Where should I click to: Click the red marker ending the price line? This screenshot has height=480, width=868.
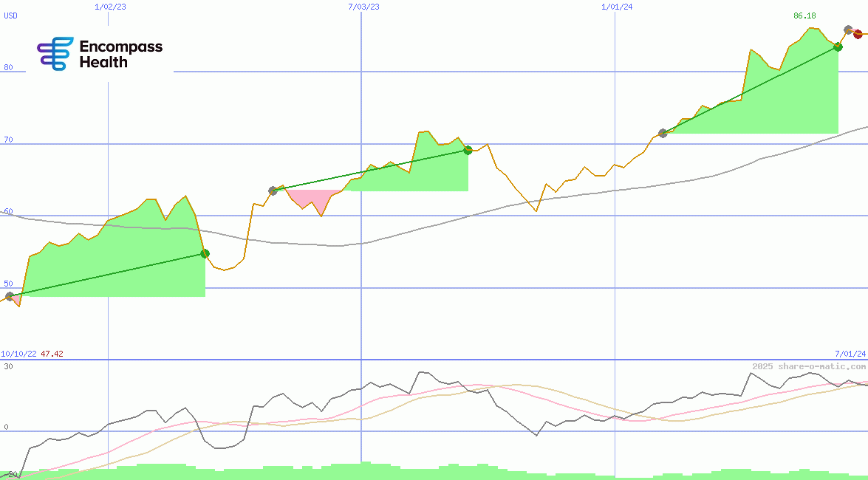coord(858,34)
